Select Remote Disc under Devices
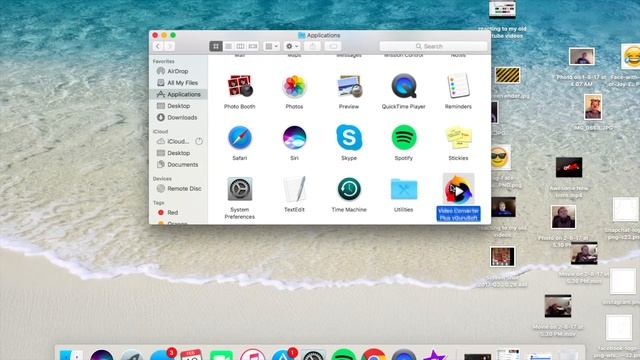This screenshot has height=360, width=640. pos(179,189)
